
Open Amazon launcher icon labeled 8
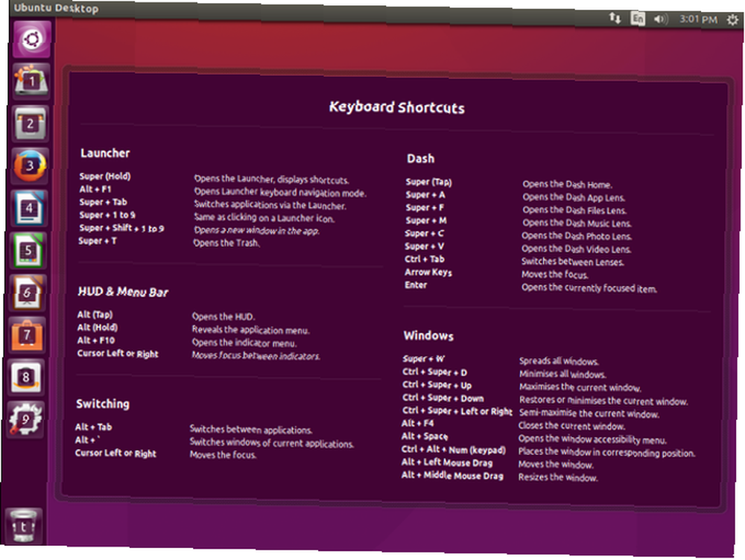click(26, 377)
